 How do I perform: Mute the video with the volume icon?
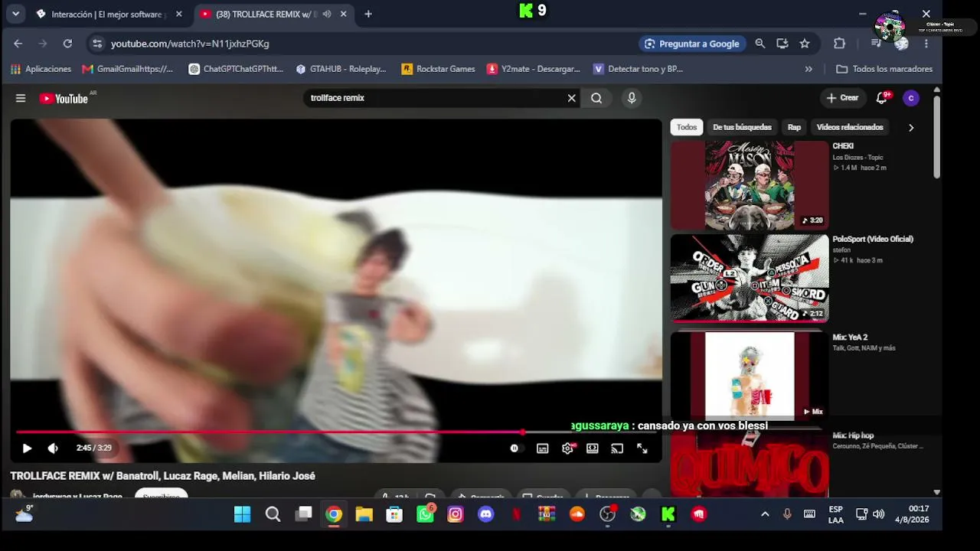[53, 448]
